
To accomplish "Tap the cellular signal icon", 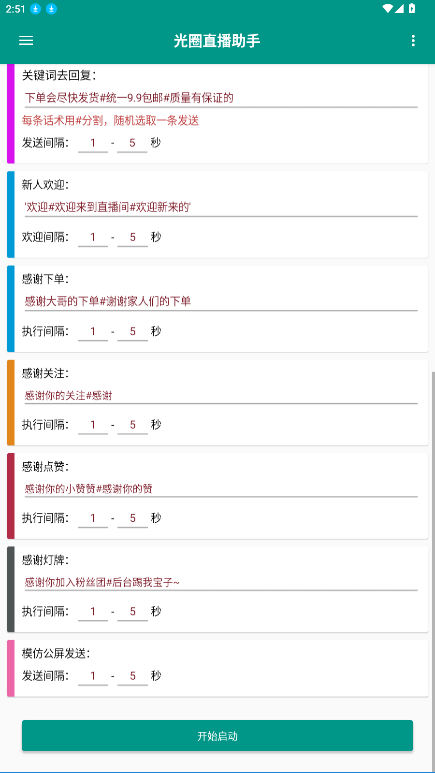I will [399, 8].
